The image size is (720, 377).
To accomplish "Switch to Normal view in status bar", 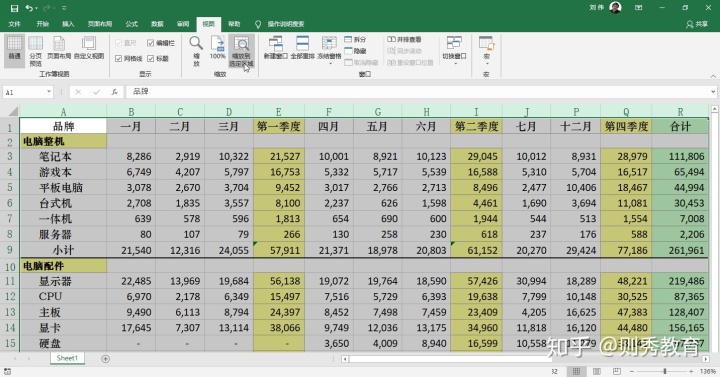I will [576, 371].
